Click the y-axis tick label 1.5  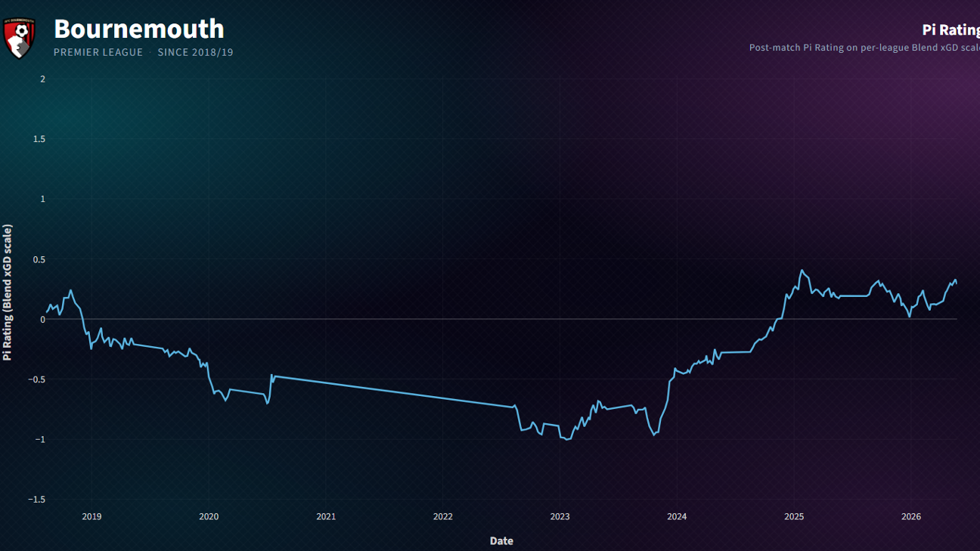[39, 139]
